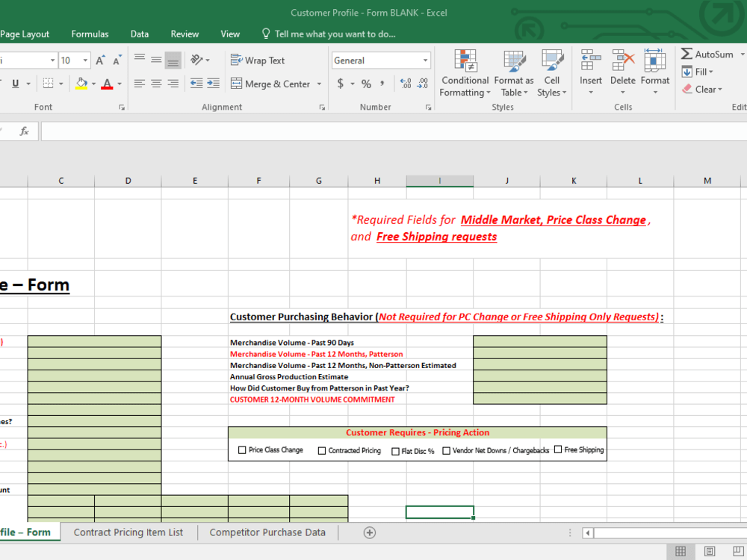Click Wrap Text button
The width and height of the screenshot is (747, 560).
(258, 60)
